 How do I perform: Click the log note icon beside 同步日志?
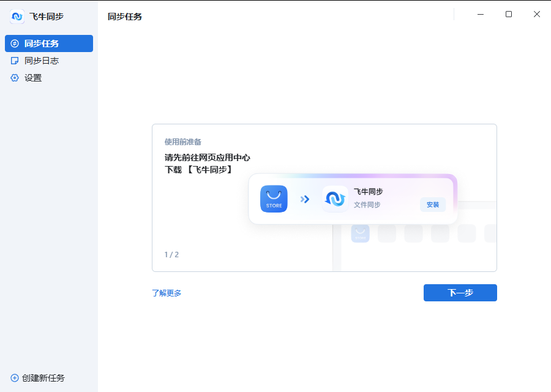pyautogui.click(x=15, y=61)
